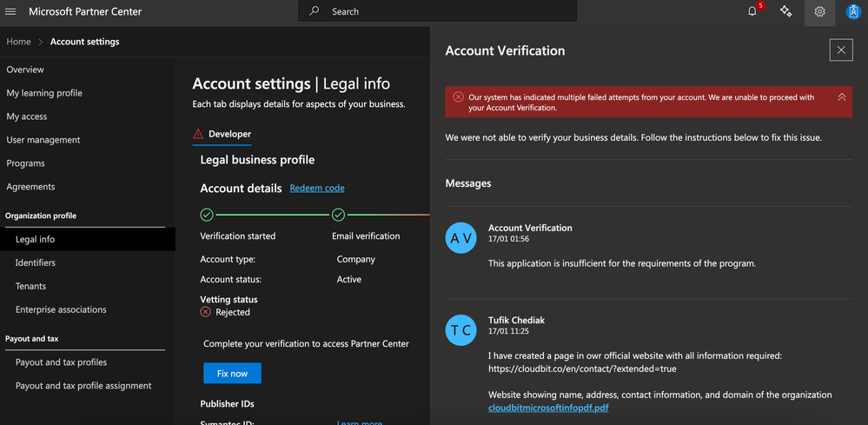868x425 pixels.
Task: Select Legal info in sidebar
Action: tap(88, 239)
